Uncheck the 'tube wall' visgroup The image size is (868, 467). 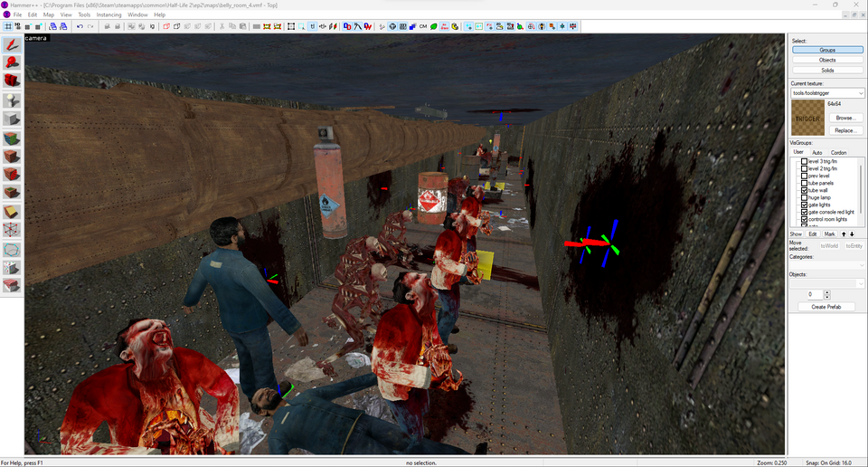[x=805, y=190]
